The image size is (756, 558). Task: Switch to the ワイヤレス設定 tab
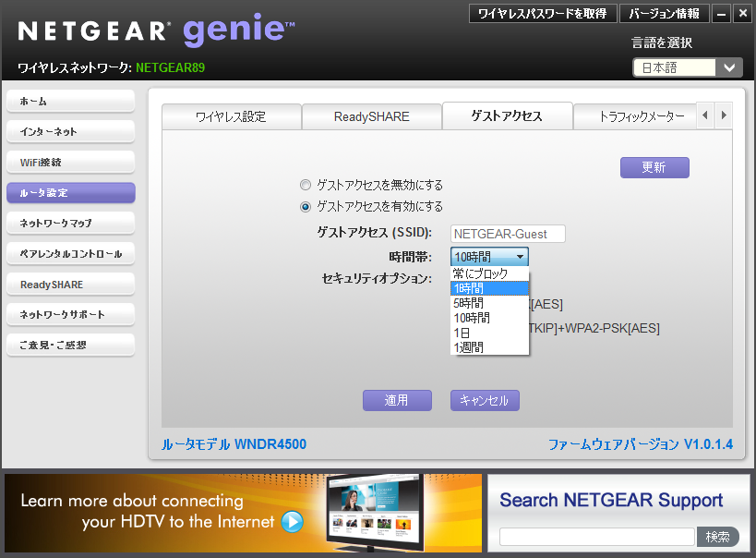[231, 116]
